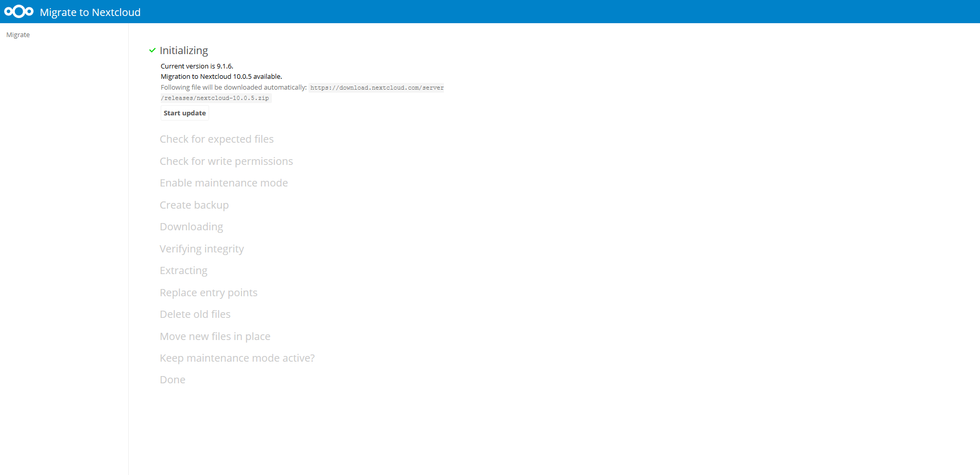Click the 'Create backup' step
The height and width of the screenshot is (475, 980).
194,205
